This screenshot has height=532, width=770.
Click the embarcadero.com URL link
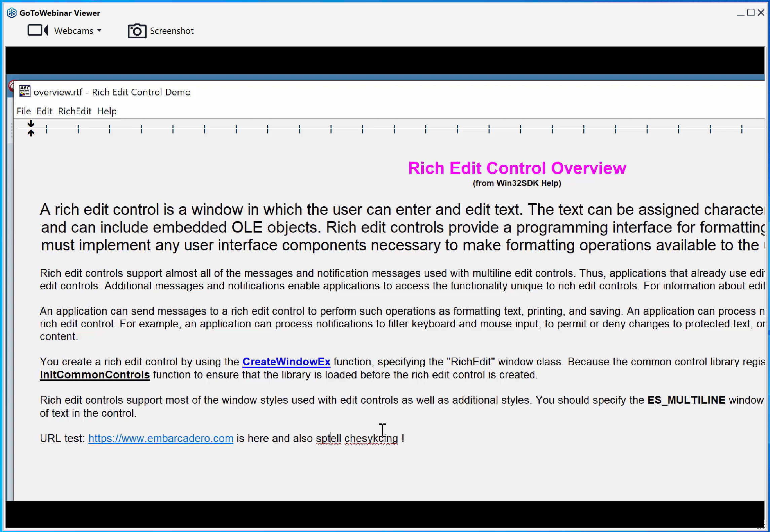[x=161, y=439]
